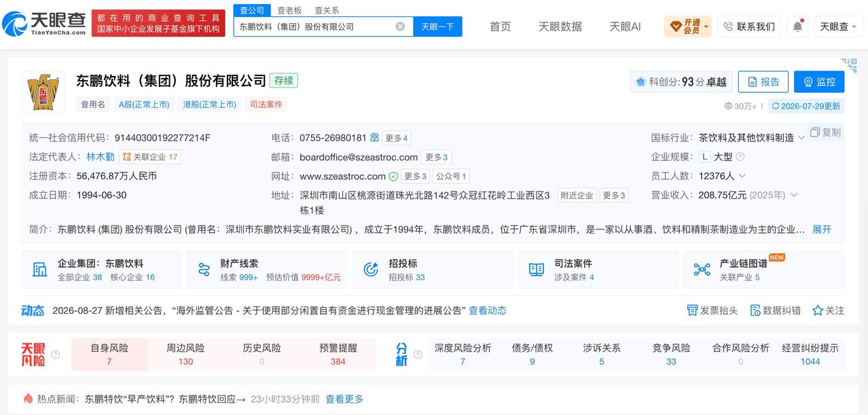Image resolution: width=868 pixels, height=415 pixels.
Task: Open the 天眼AI menu item
Action: tap(625, 26)
